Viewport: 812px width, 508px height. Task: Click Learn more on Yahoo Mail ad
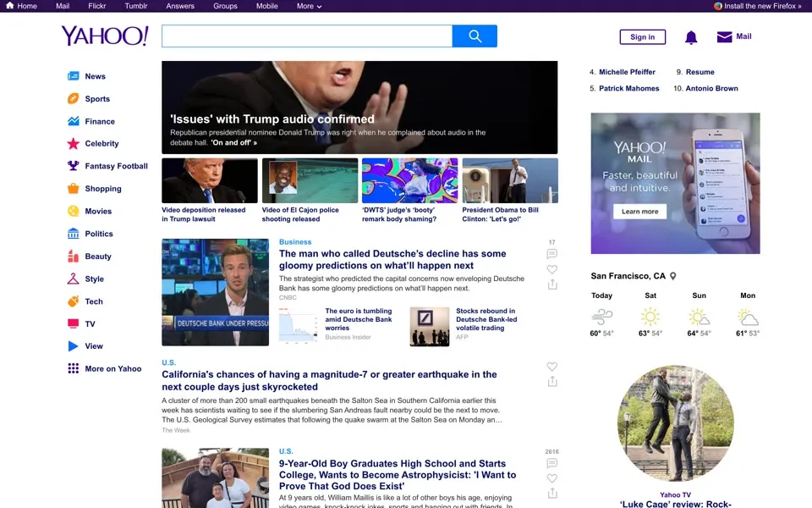pos(640,212)
